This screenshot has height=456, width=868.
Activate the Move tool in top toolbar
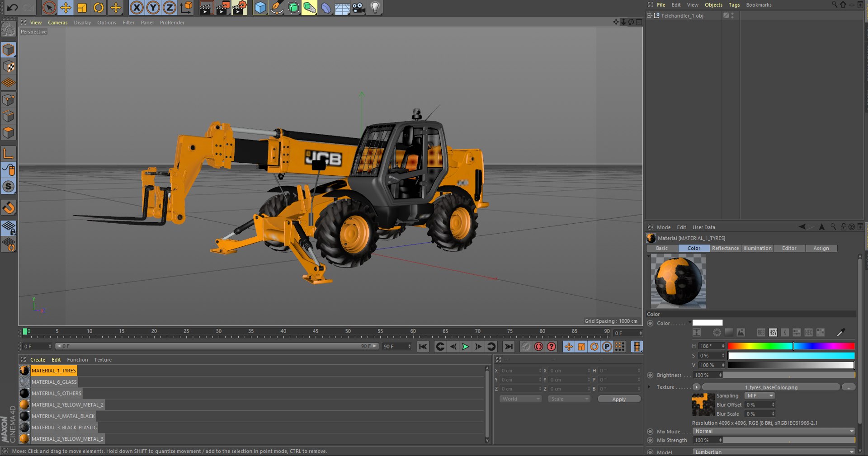pos(66,7)
